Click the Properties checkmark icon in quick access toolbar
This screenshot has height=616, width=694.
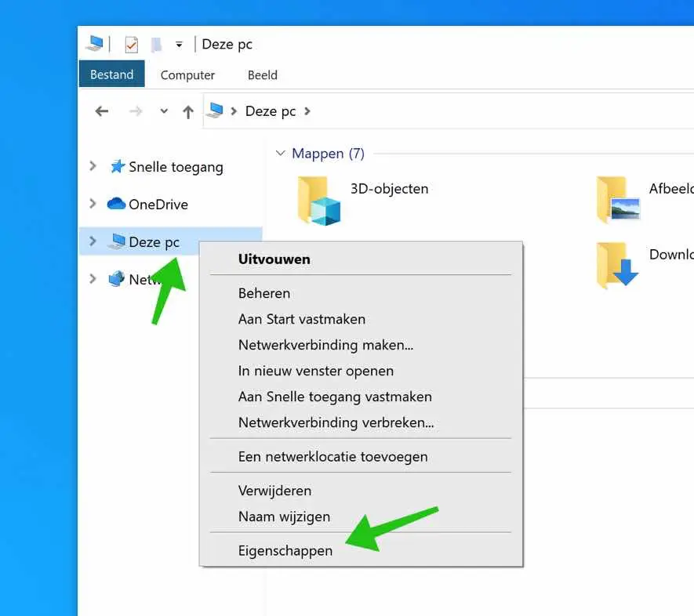click(132, 45)
